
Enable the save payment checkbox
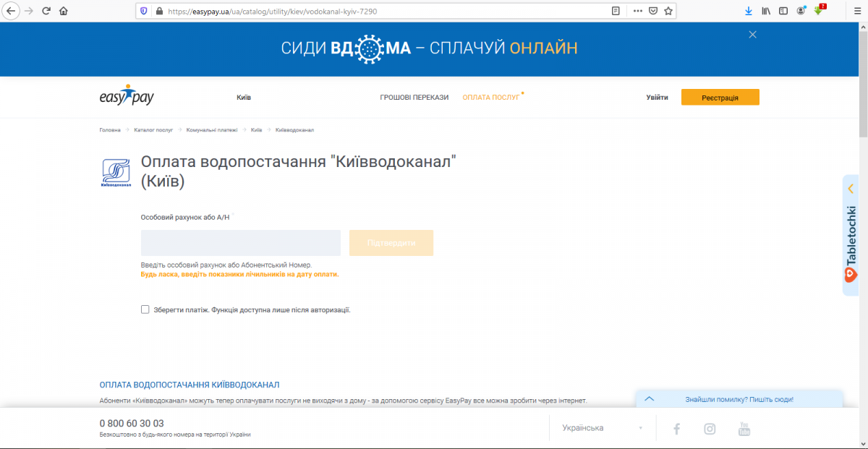coord(145,309)
